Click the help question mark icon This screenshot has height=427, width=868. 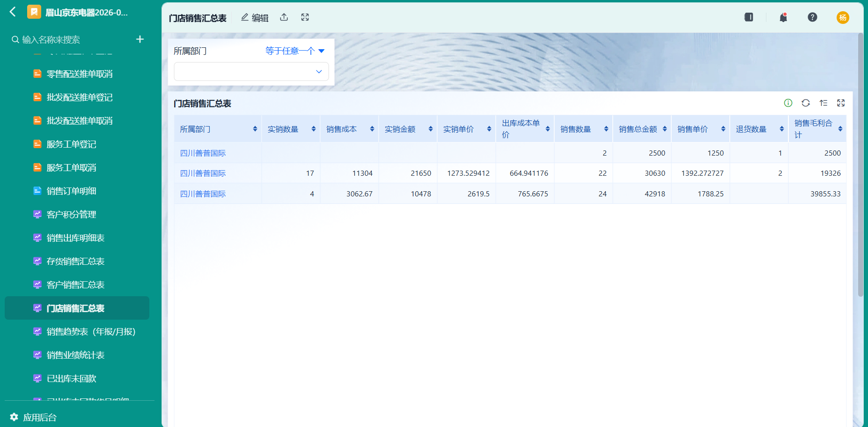(x=812, y=17)
